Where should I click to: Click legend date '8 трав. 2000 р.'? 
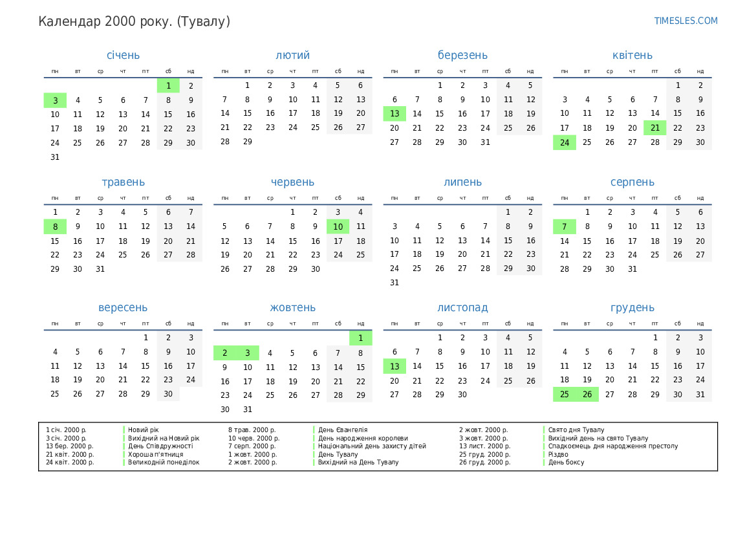252,430
